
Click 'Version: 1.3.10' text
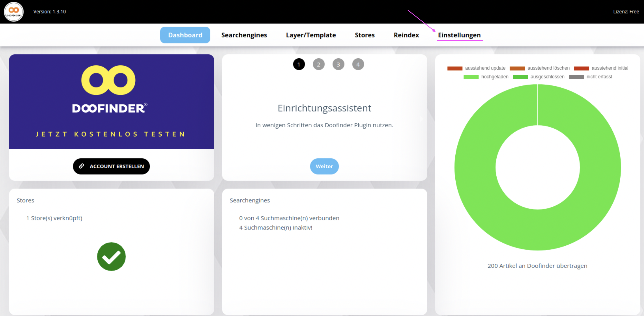49,12
